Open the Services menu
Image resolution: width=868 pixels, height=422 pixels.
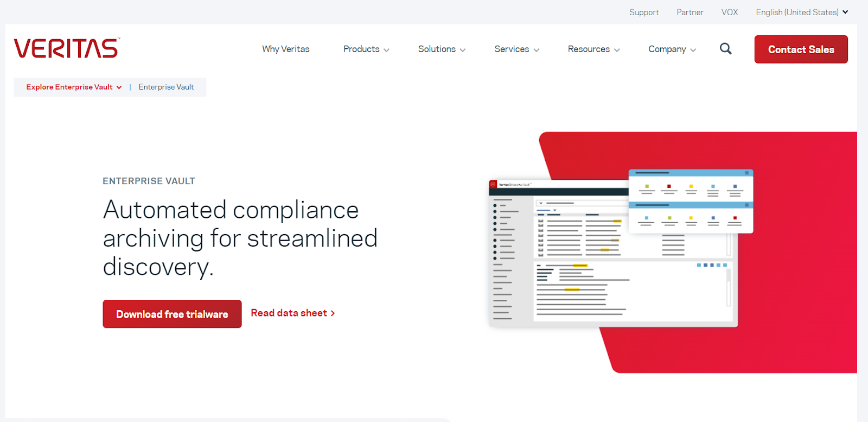click(516, 49)
